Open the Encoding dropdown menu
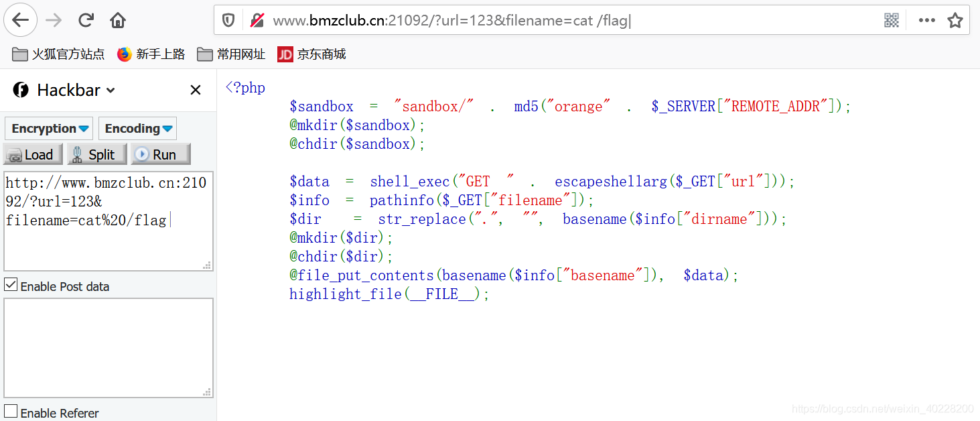980x421 pixels. click(x=138, y=128)
